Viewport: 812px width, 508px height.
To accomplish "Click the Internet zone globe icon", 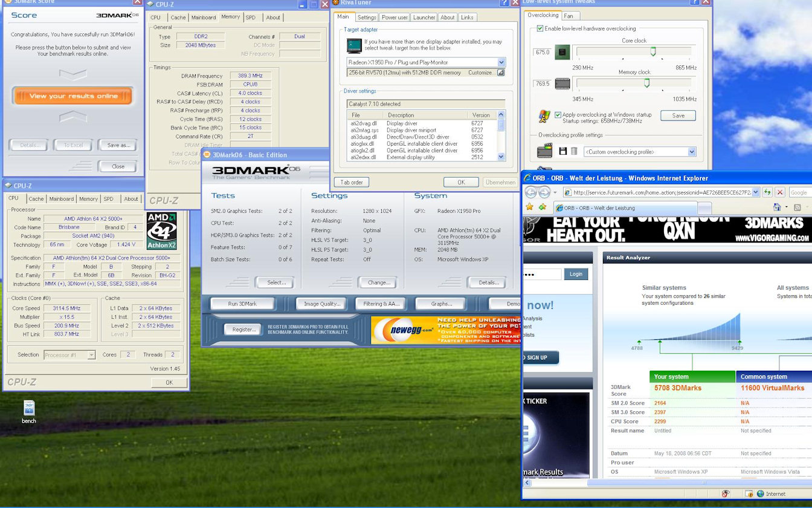I will click(760, 494).
